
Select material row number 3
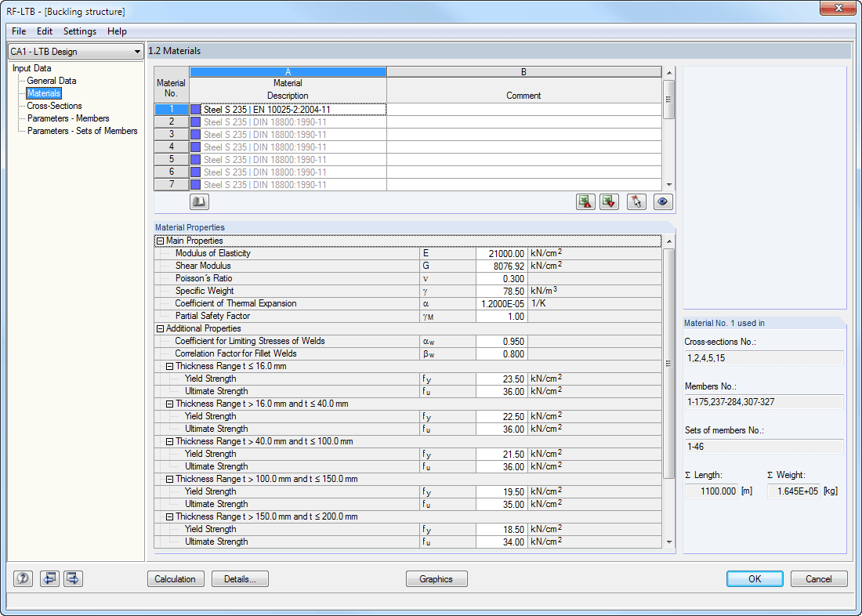172,134
